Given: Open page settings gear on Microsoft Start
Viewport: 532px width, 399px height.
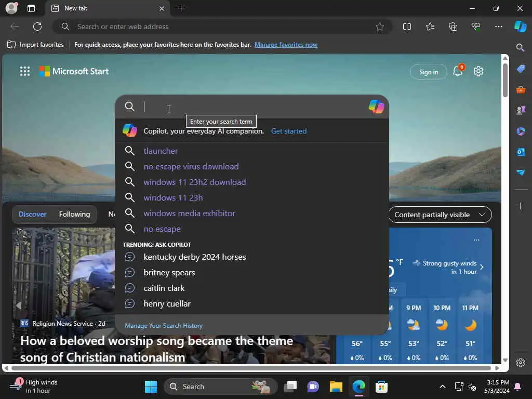Looking at the screenshot, I should pyautogui.click(x=478, y=71).
